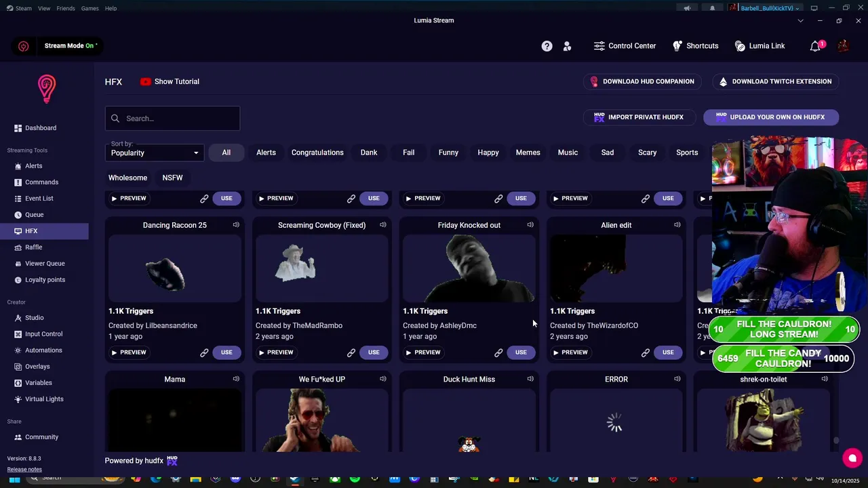Click the We Fu*ked UP thumbnail
Image resolution: width=868 pixels, height=488 pixels.
point(321,420)
